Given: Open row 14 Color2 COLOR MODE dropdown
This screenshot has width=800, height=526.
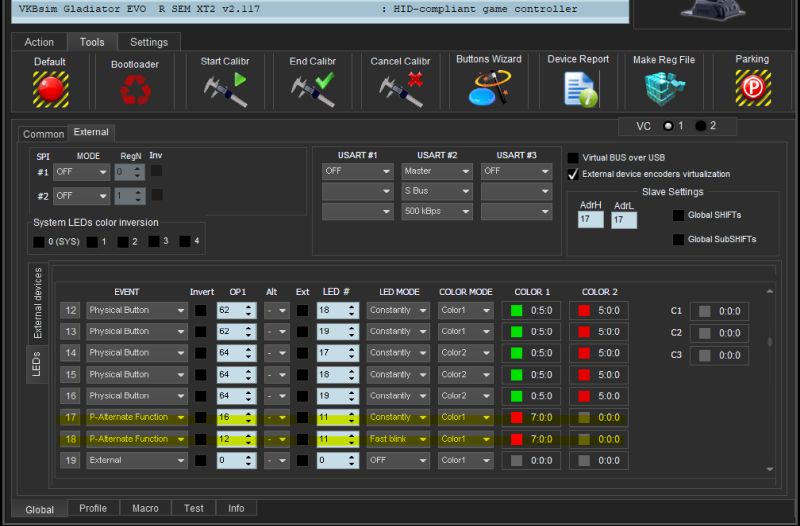Looking at the screenshot, I should pyautogui.click(x=465, y=353).
